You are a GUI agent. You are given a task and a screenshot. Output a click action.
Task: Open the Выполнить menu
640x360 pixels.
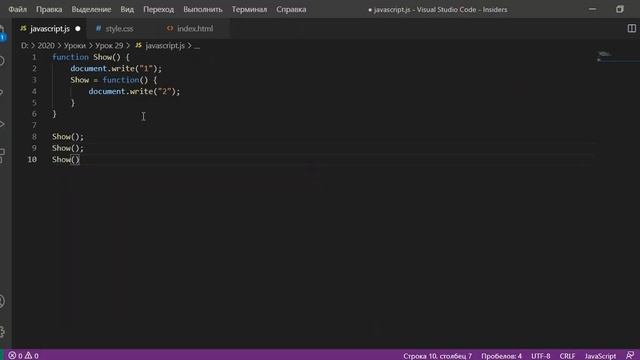point(203,9)
